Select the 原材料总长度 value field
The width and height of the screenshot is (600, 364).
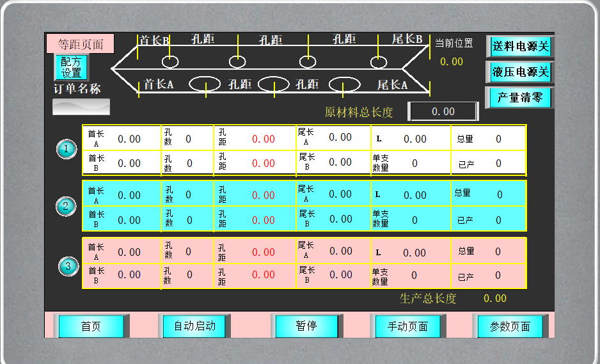443,111
